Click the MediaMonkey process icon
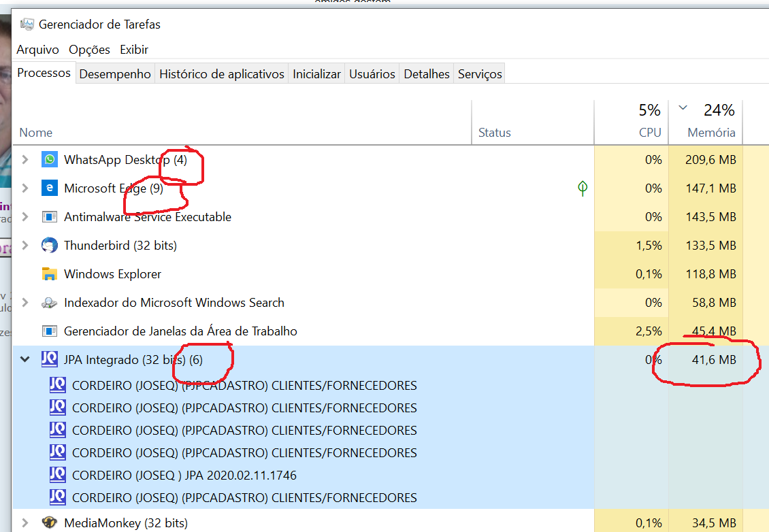769x532 pixels. point(49,522)
